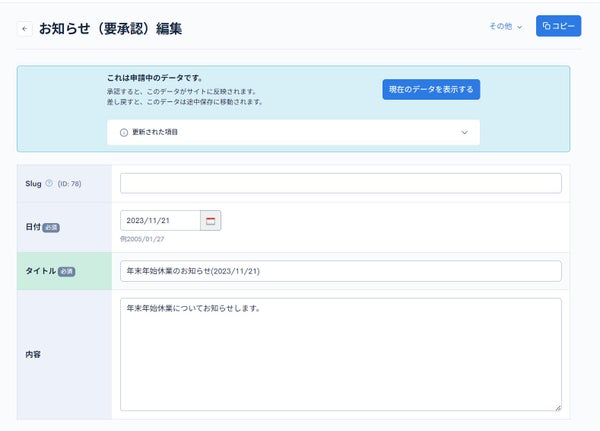This screenshot has width=600, height=431.
Task: Click the 内容 textarea
Action: point(341,354)
